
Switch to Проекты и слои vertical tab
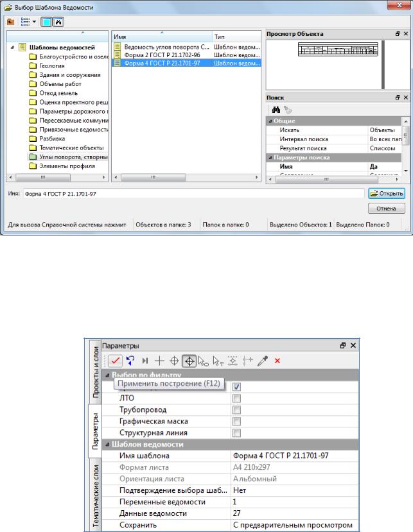click(96, 372)
